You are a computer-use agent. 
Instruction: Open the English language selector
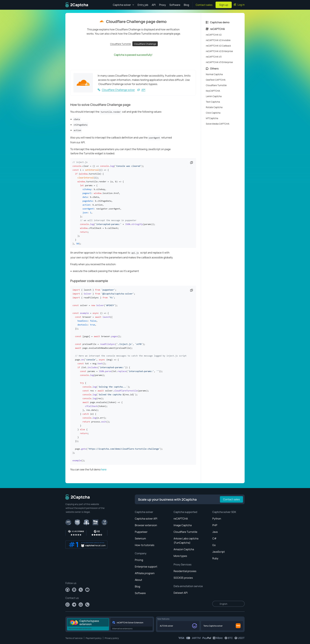point(228,604)
